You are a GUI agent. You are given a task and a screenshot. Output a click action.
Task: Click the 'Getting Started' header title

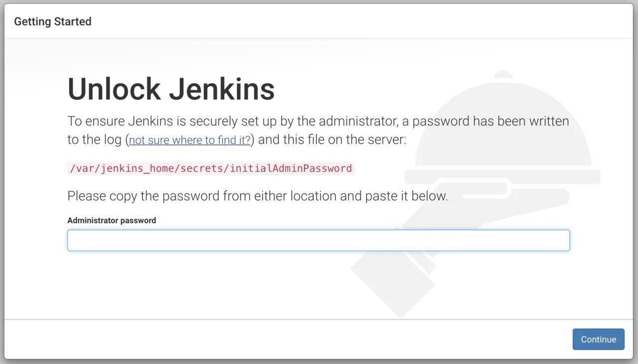point(52,21)
